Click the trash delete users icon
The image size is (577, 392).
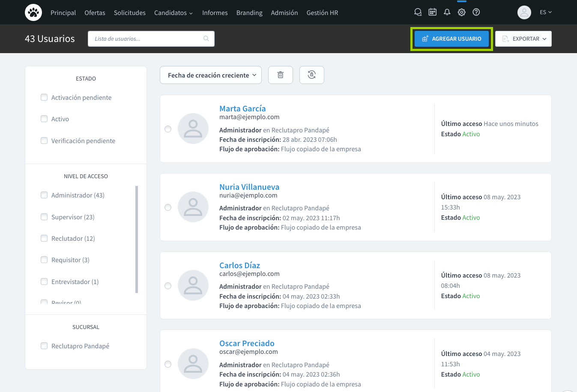281,75
